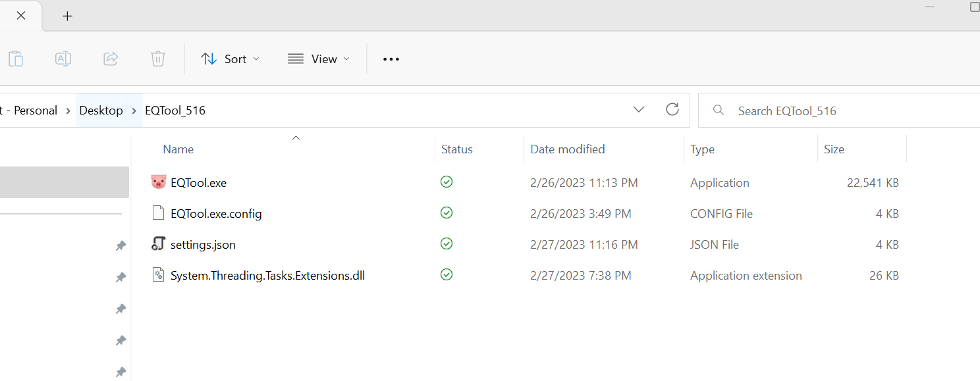Click the Delete trash can icon
Viewport: 980px width, 381px height.
pos(158,59)
